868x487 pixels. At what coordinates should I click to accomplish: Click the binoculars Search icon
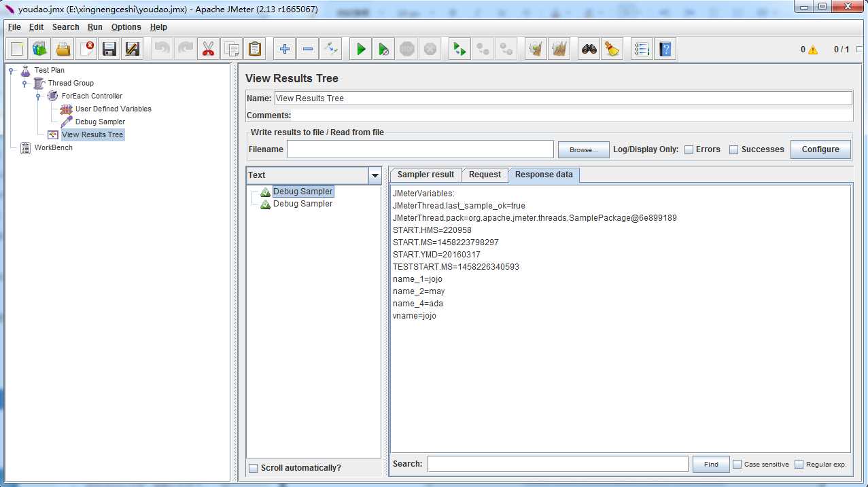coord(589,49)
